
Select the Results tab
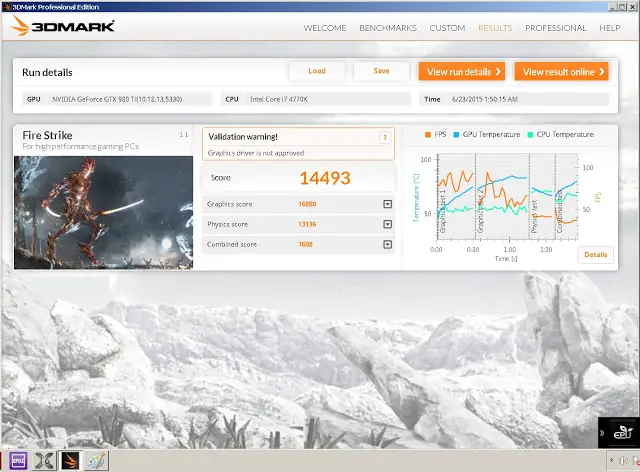495,28
